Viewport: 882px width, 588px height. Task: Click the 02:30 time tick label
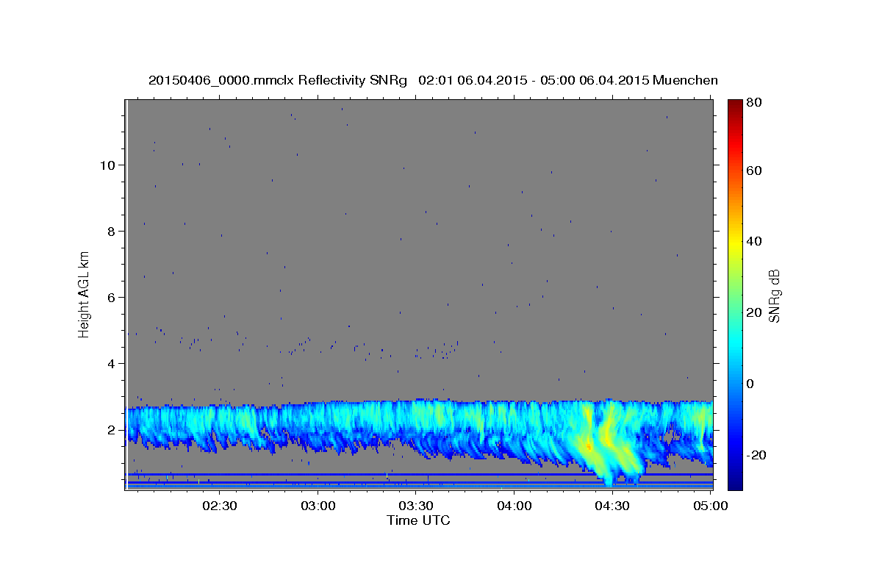(219, 506)
